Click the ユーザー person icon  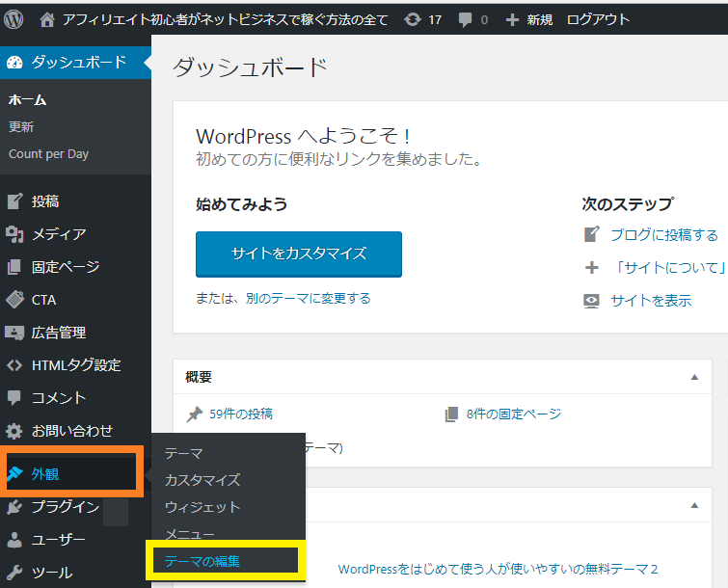point(14,540)
